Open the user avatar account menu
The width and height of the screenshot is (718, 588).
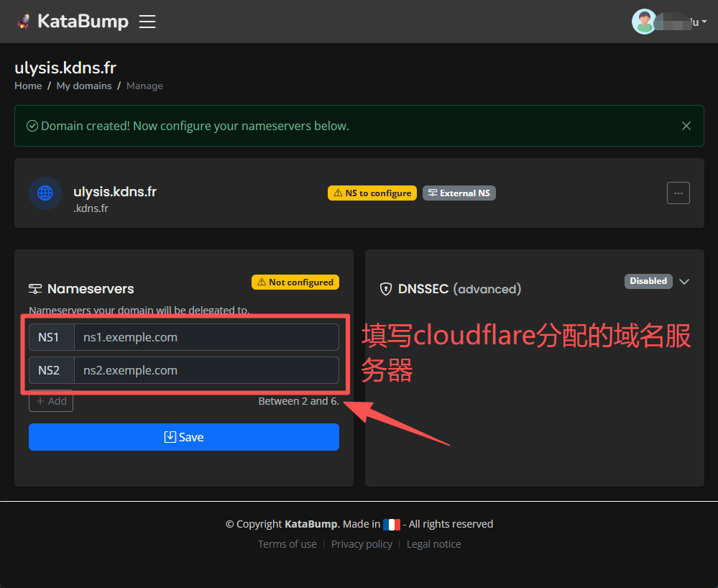point(669,22)
